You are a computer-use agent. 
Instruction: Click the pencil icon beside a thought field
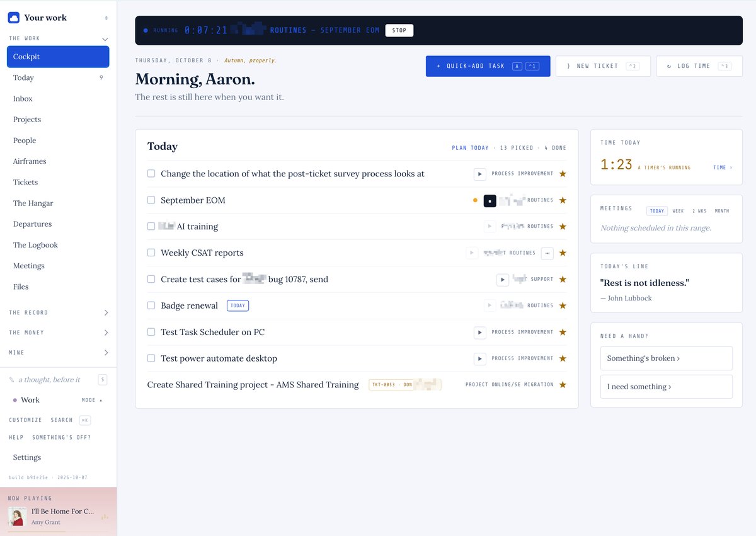11,380
